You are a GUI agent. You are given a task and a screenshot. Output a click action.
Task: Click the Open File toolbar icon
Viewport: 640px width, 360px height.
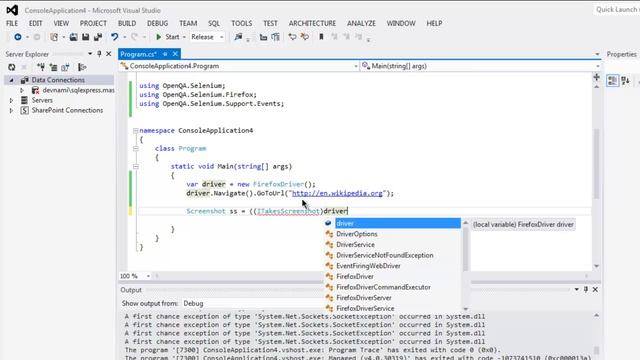pyautogui.click(x=73, y=37)
